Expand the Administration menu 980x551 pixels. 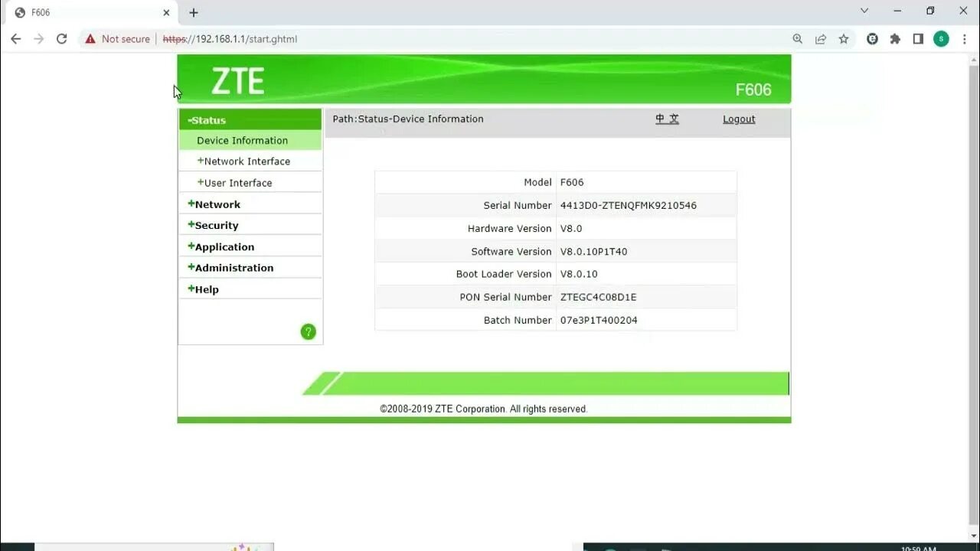(230, 268)
